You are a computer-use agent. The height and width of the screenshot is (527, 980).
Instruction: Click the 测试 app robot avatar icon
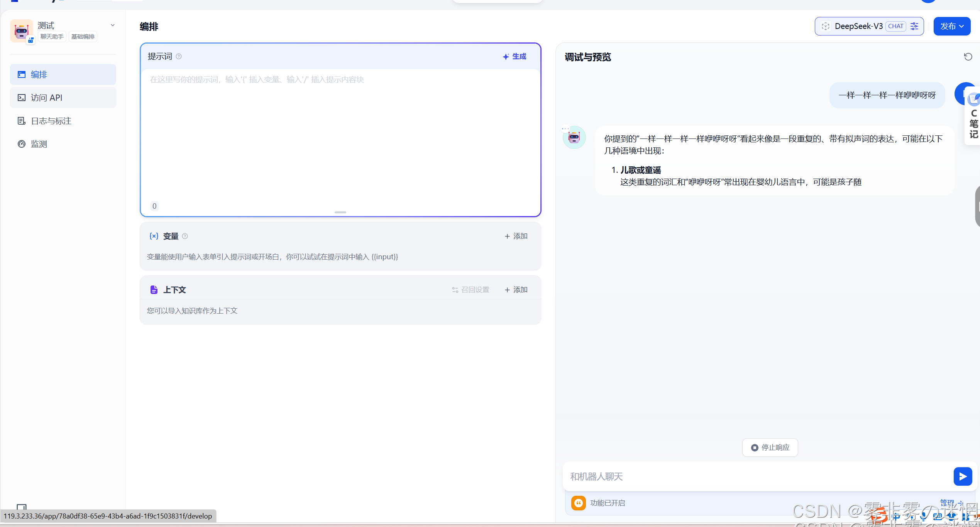click(21, 31)
